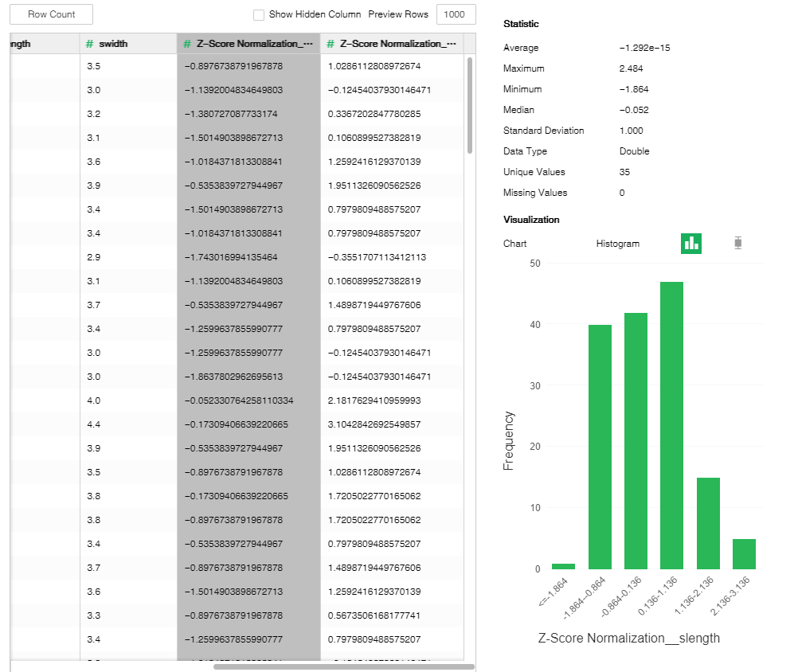Screen dimensions: 798x672
Task: Switch to the box plot chart icon
Action: coord(738,244)
